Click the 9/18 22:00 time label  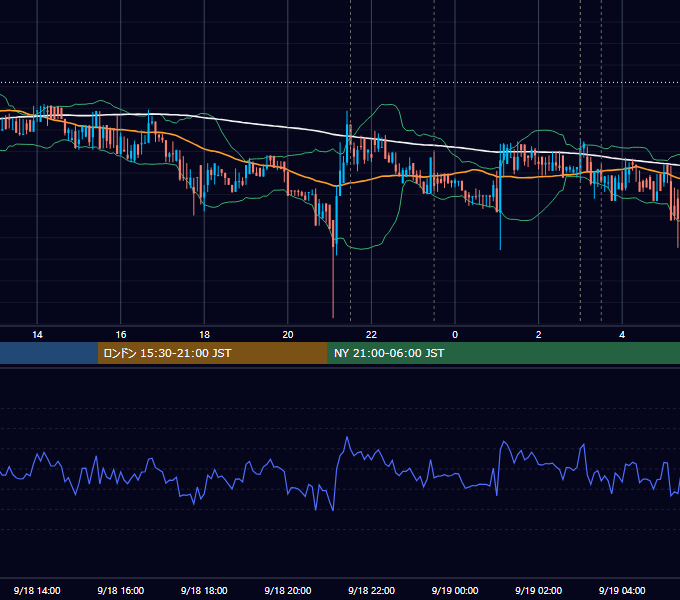tap(371, 590)
